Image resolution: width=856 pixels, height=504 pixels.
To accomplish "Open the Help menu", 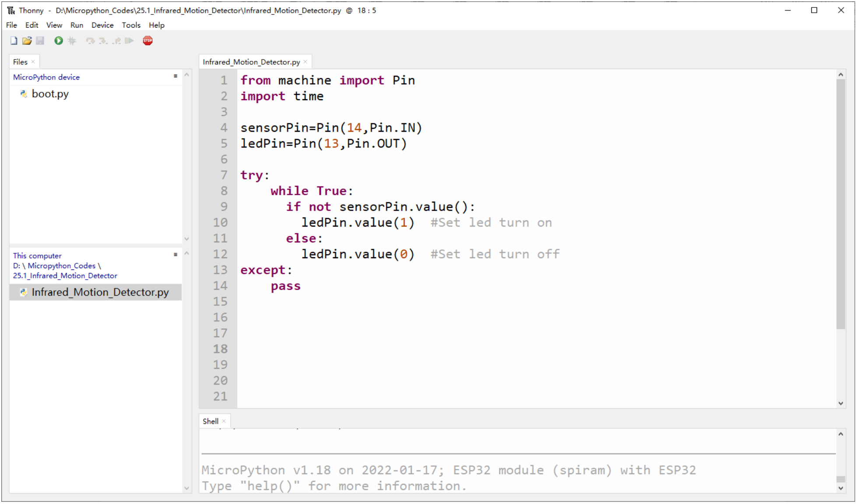I will point(156,25).
